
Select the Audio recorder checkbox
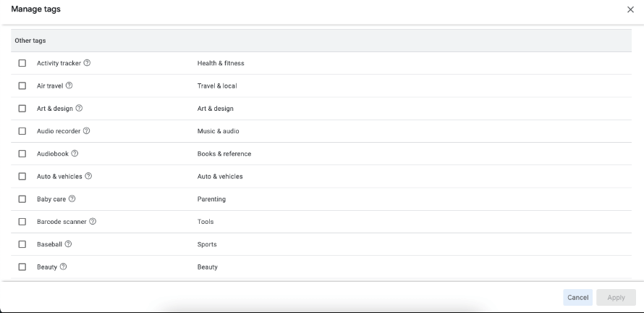[22, 131]
